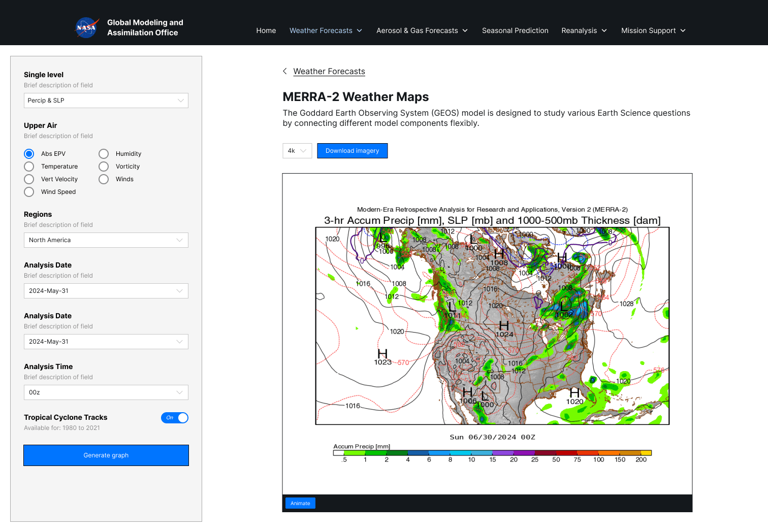Go to Seasonal Prediction page
Image resolution: width=768 pixels, height=532 pixels.
tap(515, 30)
